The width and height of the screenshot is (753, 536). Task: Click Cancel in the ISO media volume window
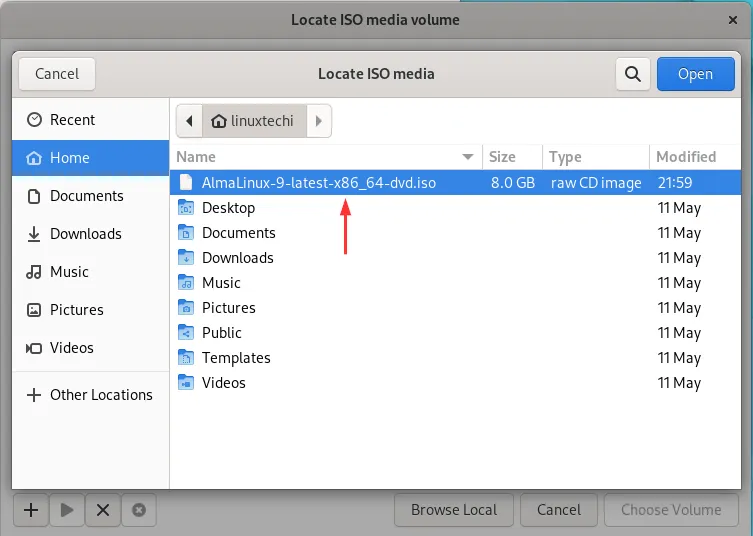click(x=559, y=510)
